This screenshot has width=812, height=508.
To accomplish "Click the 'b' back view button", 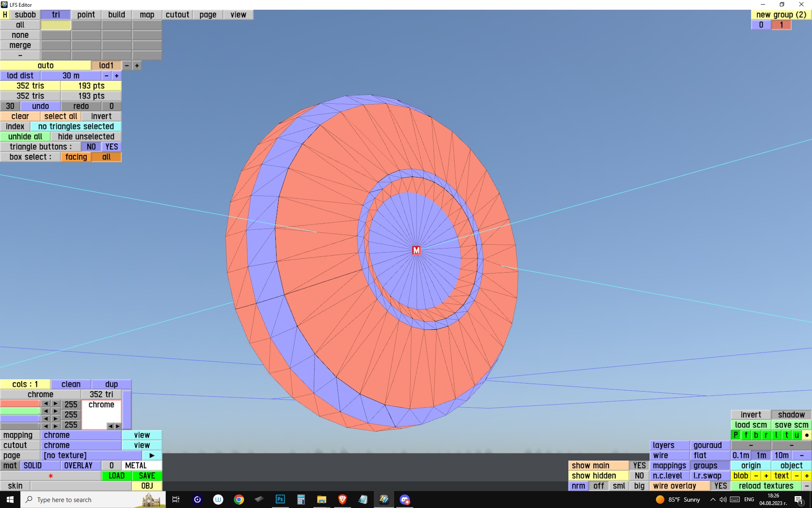I will pyautogui.click(x=756, y=435).
